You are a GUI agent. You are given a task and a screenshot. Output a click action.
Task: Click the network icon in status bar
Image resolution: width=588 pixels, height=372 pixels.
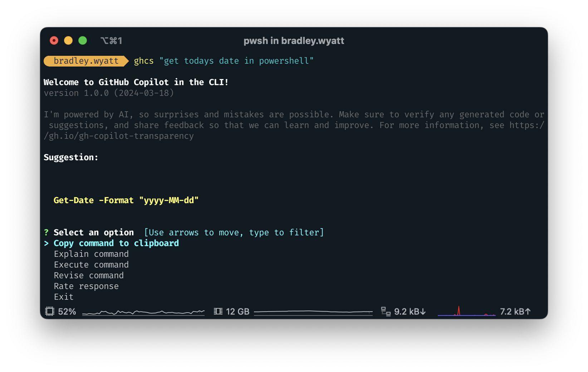(386, 312)
